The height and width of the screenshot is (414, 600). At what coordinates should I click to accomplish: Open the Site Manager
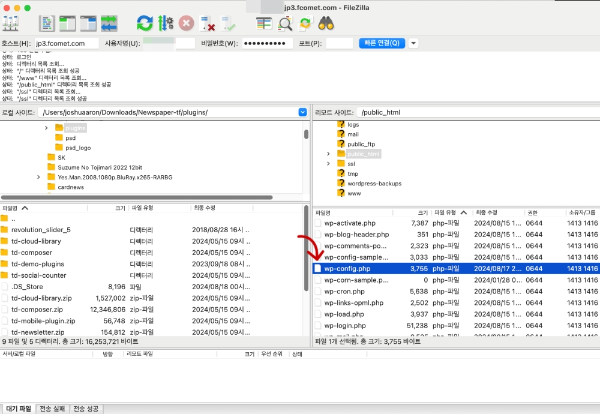coord(10,24)
